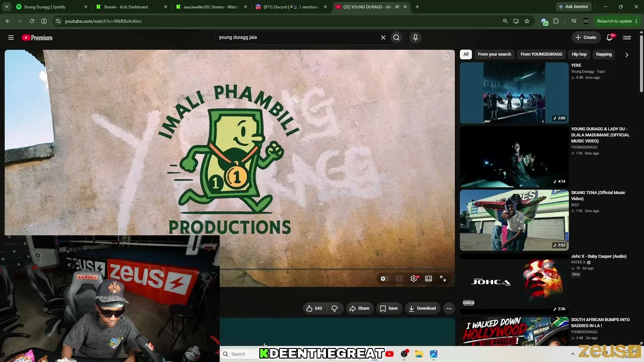The width and height of the screenshot is (644, 362).
Task: Reload the YouTube page
Action: [32, 21]
